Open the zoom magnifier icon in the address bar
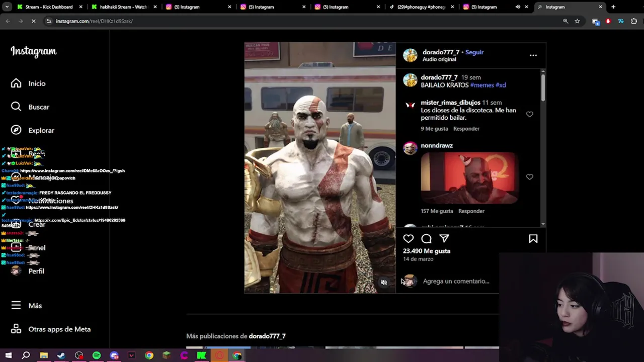This screenshot has height=362, width=644. (566, 21)
